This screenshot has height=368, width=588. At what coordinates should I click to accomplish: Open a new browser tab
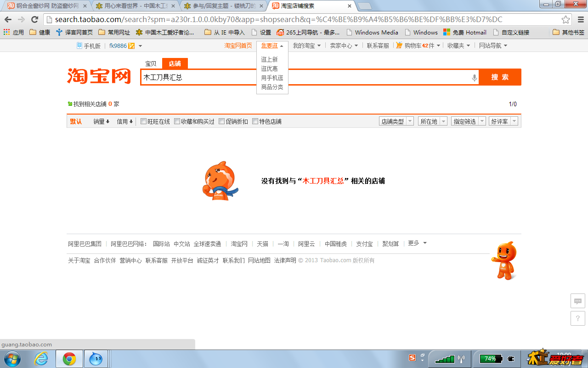(364, 6)
